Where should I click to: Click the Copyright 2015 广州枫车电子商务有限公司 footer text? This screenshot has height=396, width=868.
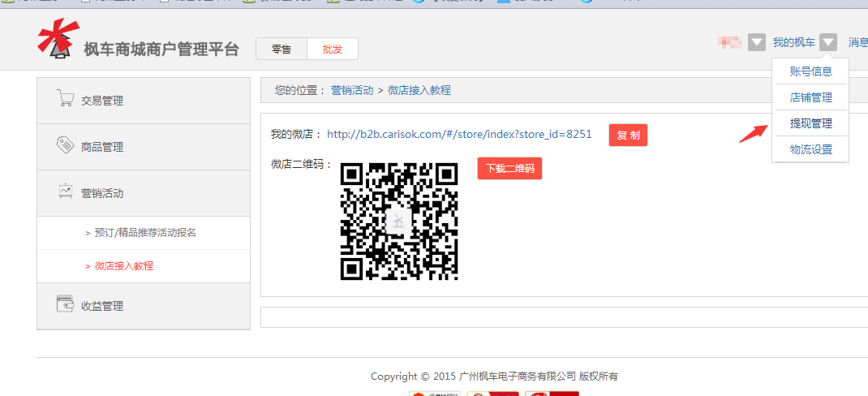click(494, 377)
